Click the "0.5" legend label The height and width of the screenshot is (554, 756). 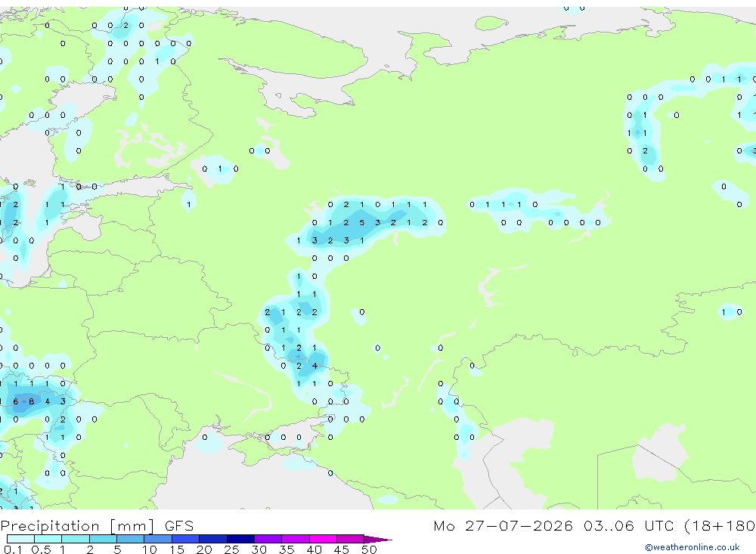(41, 549)
